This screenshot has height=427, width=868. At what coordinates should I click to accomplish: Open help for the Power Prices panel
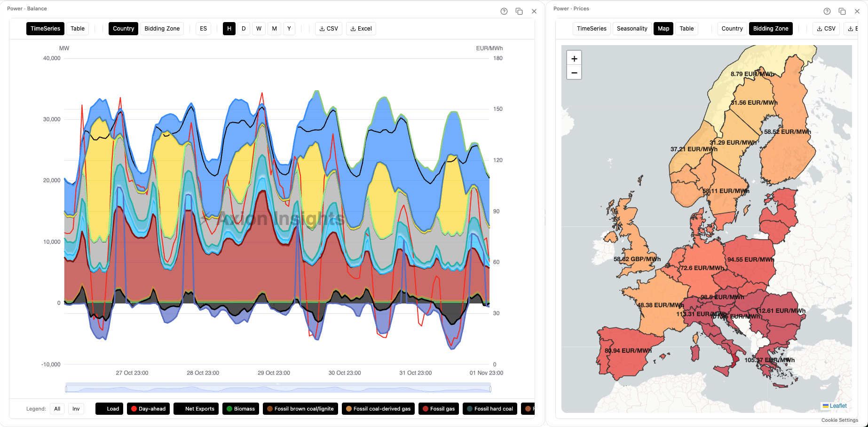pyautogui.click(x=827, y=11)
